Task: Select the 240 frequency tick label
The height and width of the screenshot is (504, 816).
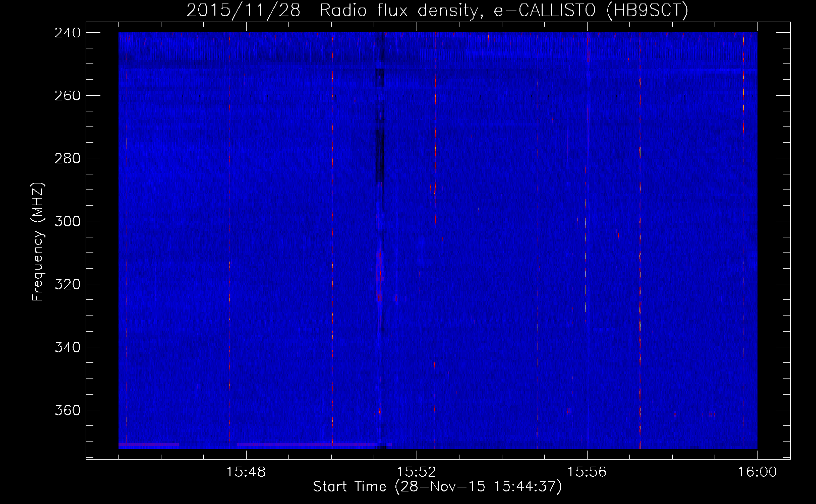Action: [x=68, y=32]
